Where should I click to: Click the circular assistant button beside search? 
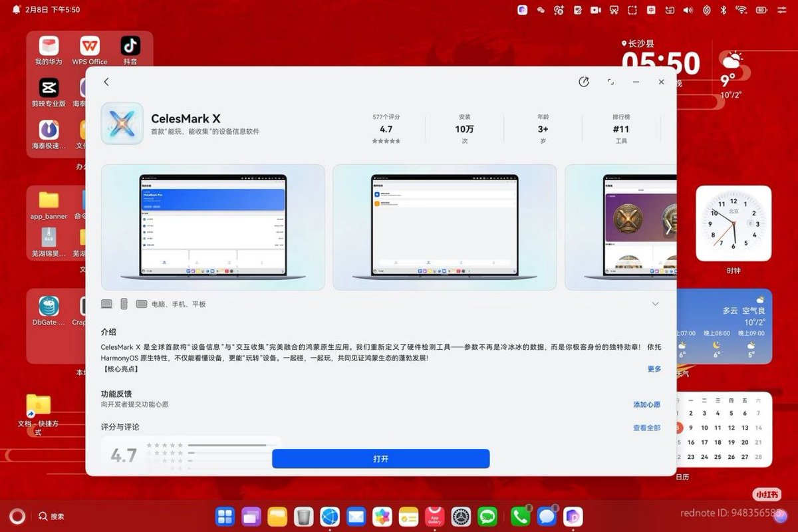pos(17,516)
